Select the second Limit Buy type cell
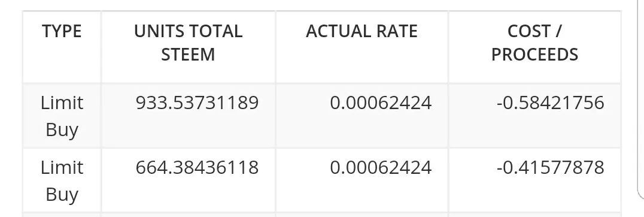Image resolution: width=644 pixels, height=217 pixels. pyautogui.click(x=62, y=180)
